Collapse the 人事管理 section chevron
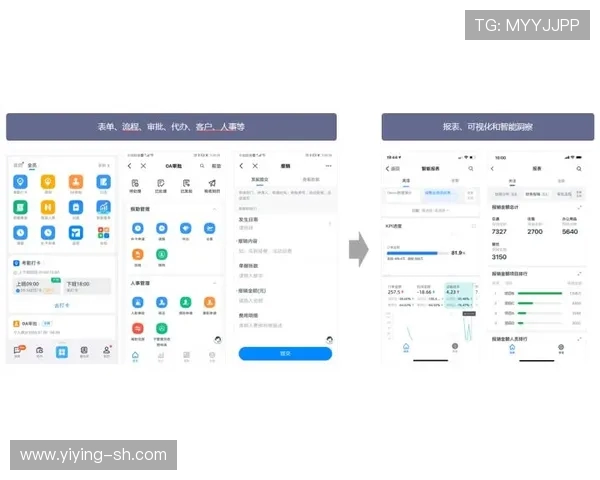 click(214, 283)
